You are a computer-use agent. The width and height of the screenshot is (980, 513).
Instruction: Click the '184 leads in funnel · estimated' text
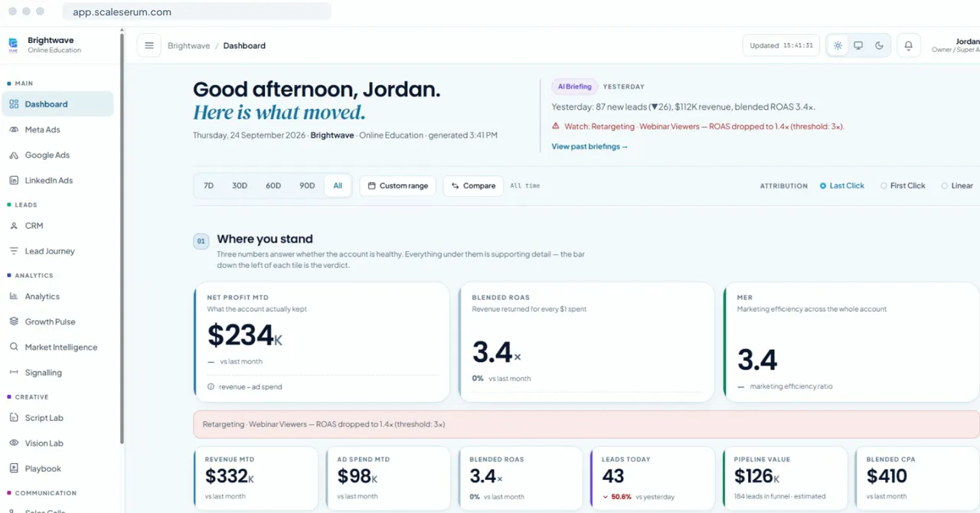(x=780, y=496)
